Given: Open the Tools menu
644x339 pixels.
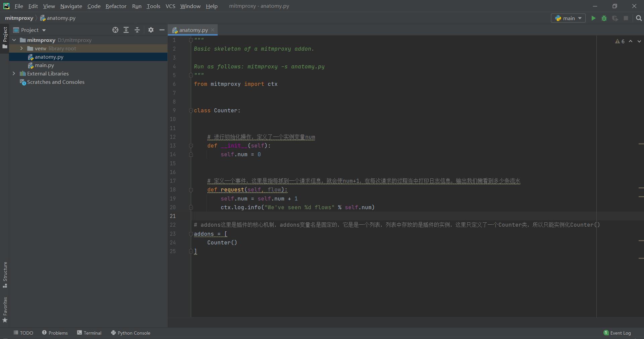Looking at the screenshot, I should pos(153,6).
